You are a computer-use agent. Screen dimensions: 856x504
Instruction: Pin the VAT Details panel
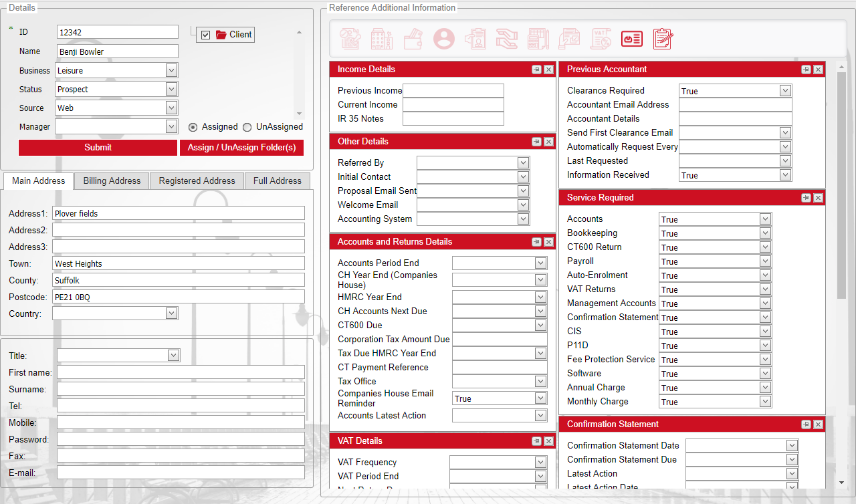(536, 441)
